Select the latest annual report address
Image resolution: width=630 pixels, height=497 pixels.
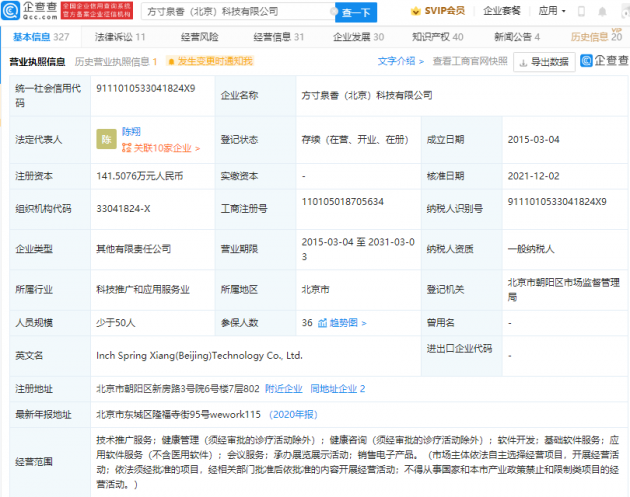(x=178, y=414)
